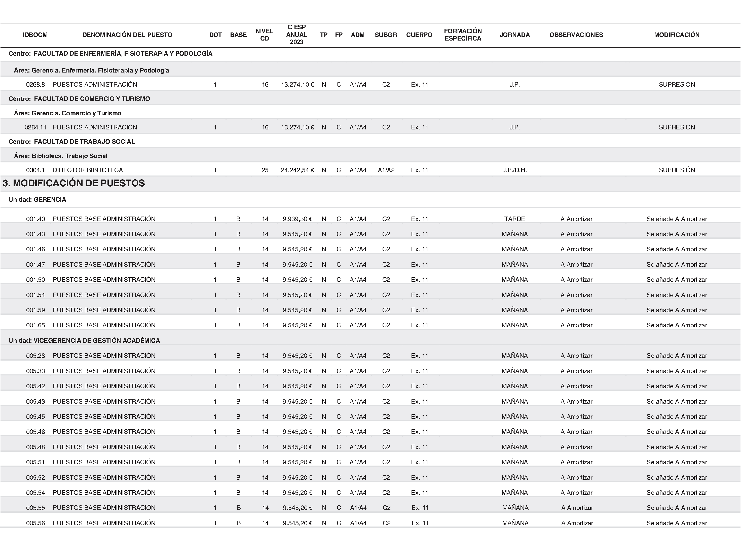This screenshot has height=560, width=741.
Task: Click the 24.242,54 € amount
Action: click(298, 170)
